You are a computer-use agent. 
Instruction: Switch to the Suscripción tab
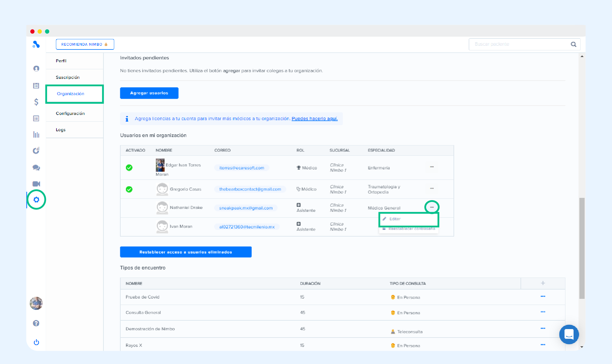[x=68, y=77]
